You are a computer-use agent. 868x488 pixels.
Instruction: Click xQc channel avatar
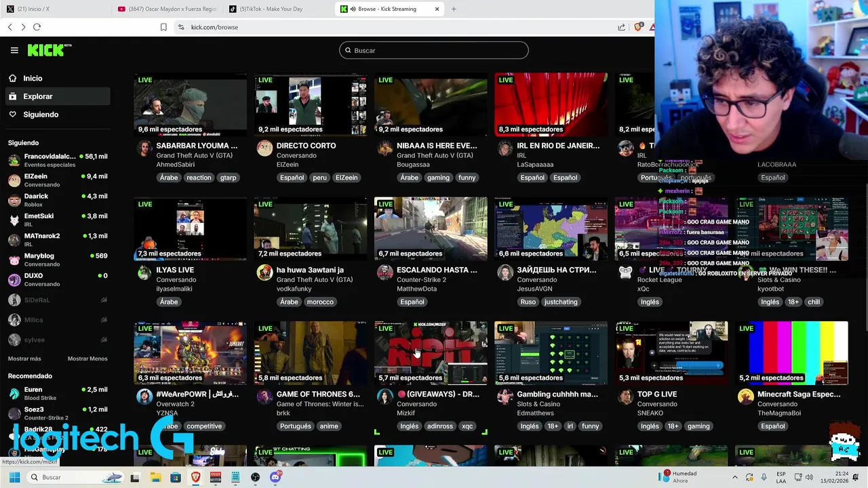coord(625,272)
